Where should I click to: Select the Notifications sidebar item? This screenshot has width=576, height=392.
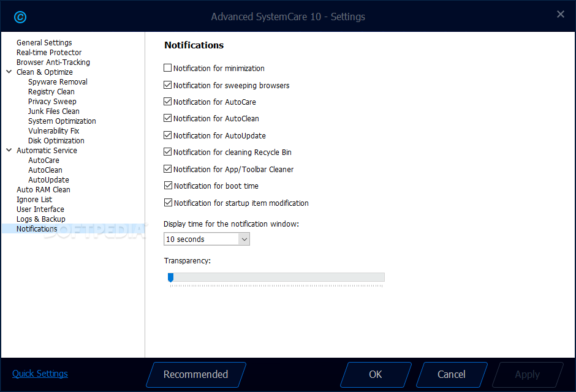37,229
